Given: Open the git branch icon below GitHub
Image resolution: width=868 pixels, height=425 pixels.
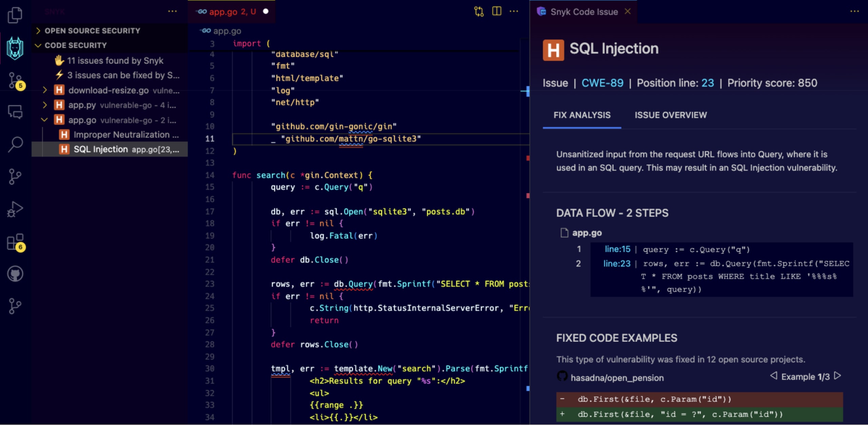Looking at the screenshot, I should (x=15, y=306).
